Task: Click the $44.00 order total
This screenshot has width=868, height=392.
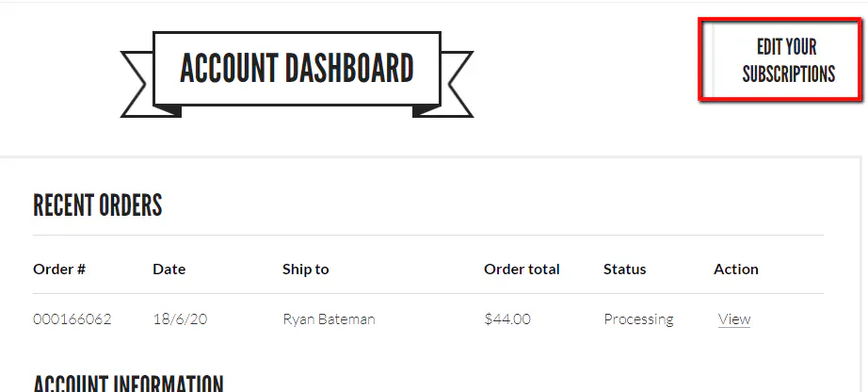Action: point(506,319)
